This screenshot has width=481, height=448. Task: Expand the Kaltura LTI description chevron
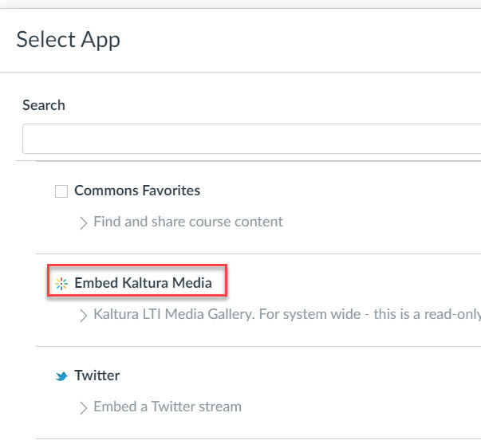84,315
